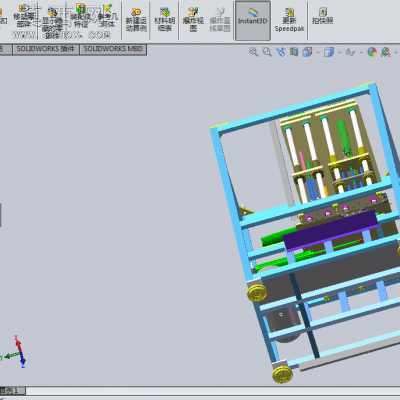Image resolution: width=400 pixels, height=400 pixels.
Task: Toggle the Section View icon
Action: [294, 52]
